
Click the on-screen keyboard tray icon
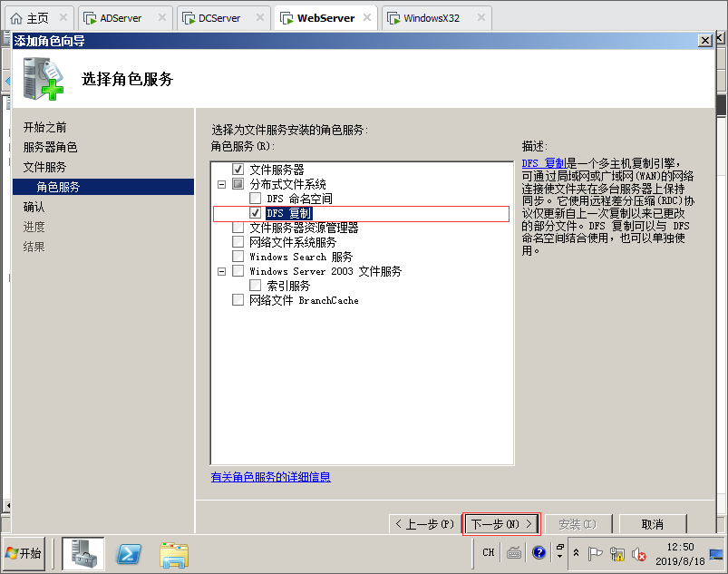514,552
